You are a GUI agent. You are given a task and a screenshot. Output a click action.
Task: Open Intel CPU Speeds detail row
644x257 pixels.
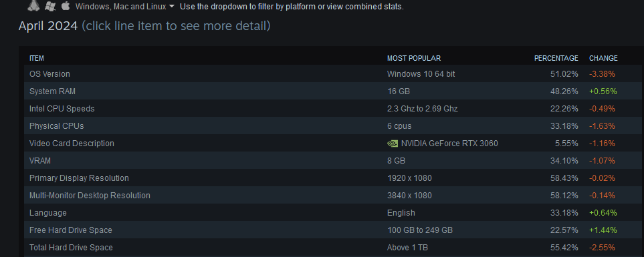(x=332, y=109)
